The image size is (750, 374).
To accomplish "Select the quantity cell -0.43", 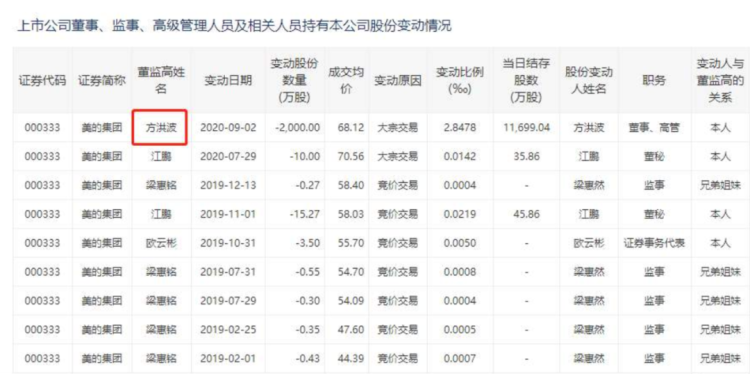I will pyautogui.click(x=308, y=358).
